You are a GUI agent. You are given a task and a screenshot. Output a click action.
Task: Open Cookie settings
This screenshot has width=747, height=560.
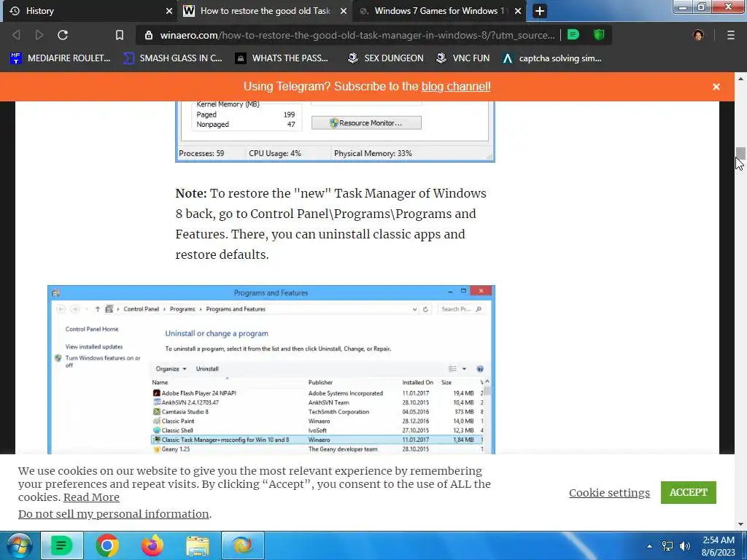pos(609,493)
